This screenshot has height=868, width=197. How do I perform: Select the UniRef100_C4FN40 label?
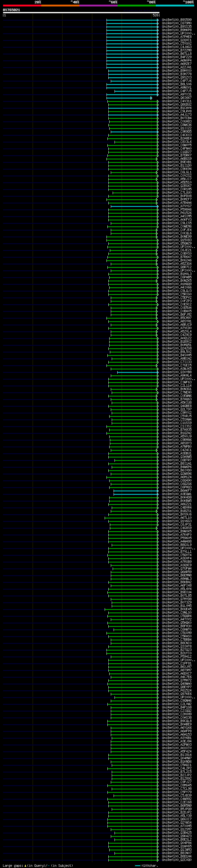[x=176, y=149]
